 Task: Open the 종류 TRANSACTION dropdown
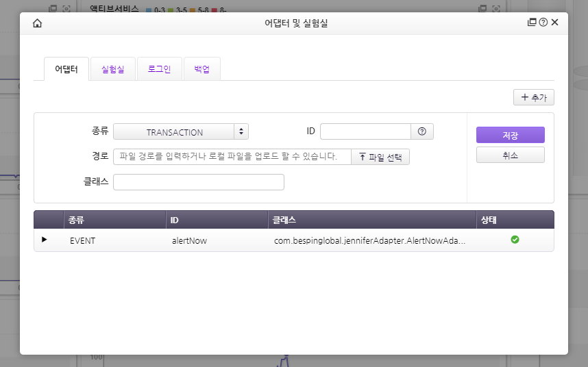click(x=181, y=131)
